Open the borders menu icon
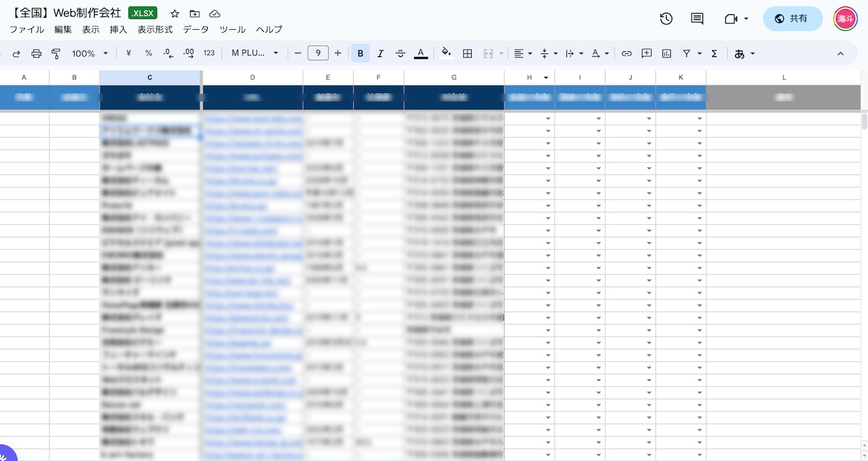868x461 pixels. pos(467,53)
